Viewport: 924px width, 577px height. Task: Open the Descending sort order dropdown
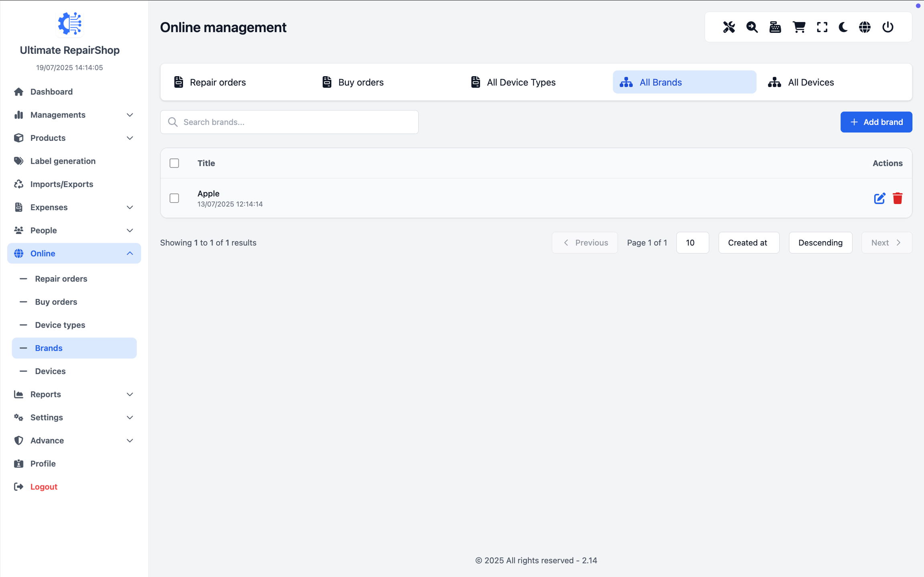(x=820, y=242)
